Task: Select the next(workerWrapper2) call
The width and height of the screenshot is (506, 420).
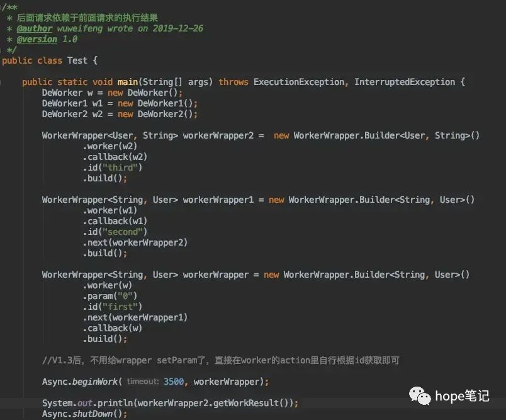Action: click(x=135, y=242)
